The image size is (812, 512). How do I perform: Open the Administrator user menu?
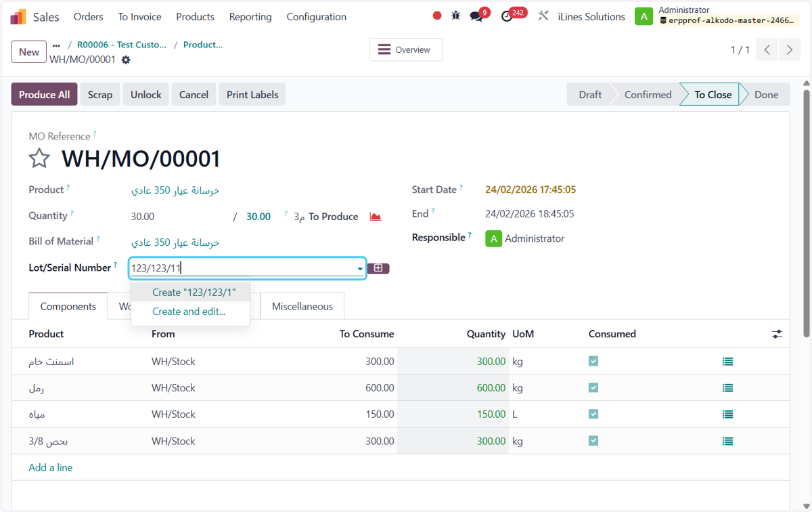tap(718, 16)
